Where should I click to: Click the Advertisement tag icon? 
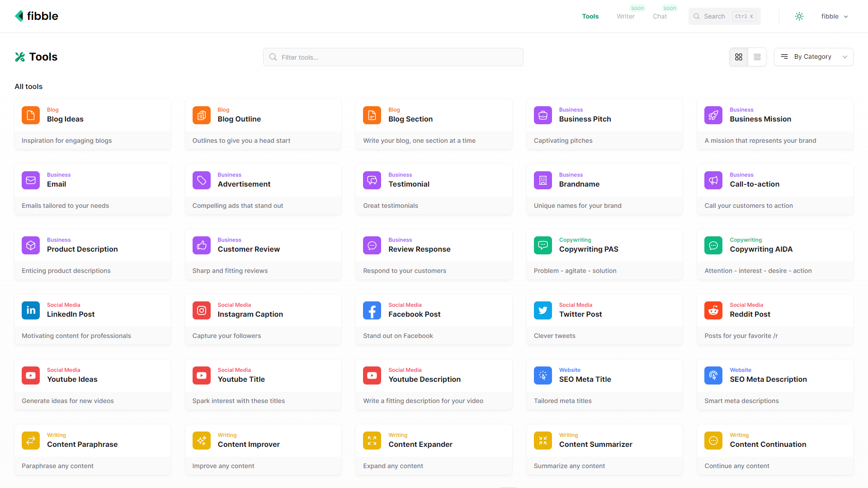202,180
